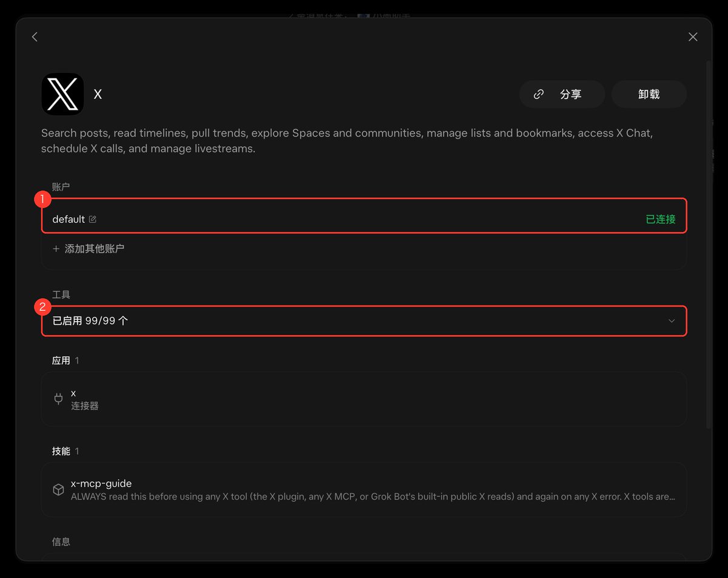
Task: Click the 工具 section heading
Action: (x=61, y=294)
